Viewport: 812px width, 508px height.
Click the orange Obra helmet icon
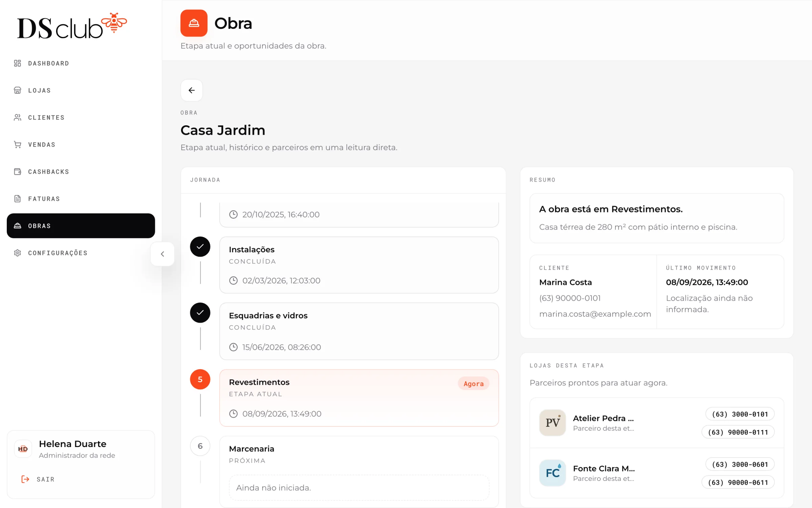tap(194, 23)
